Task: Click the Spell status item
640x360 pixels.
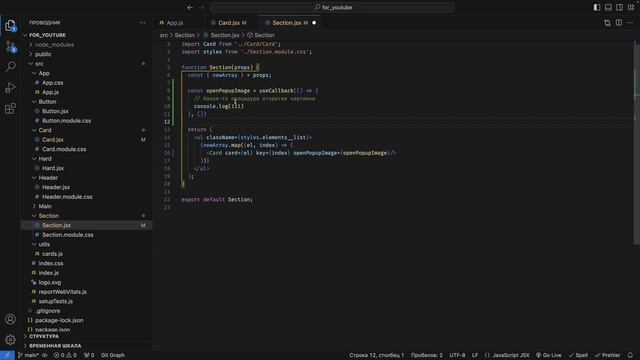Action: click(578, 355)
